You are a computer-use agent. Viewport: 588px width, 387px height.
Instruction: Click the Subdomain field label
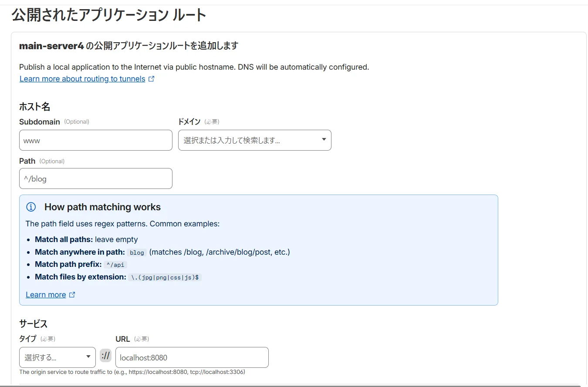pos(39,122)
